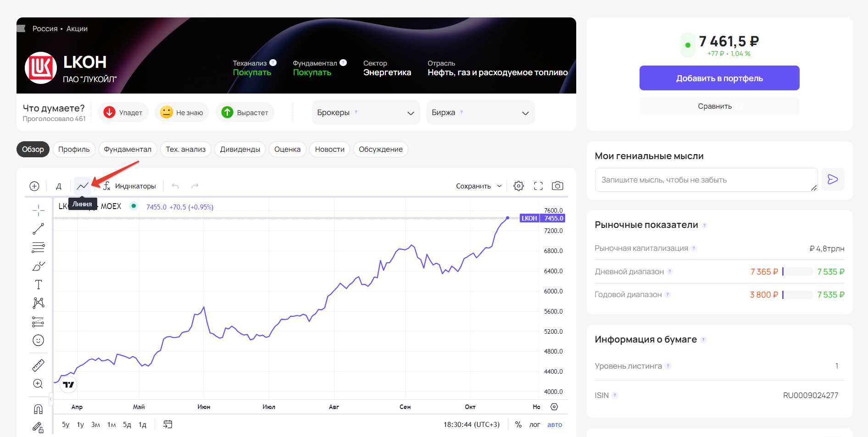Open time axis settings gear
The image size is (868, 437).
pos(554,407)
